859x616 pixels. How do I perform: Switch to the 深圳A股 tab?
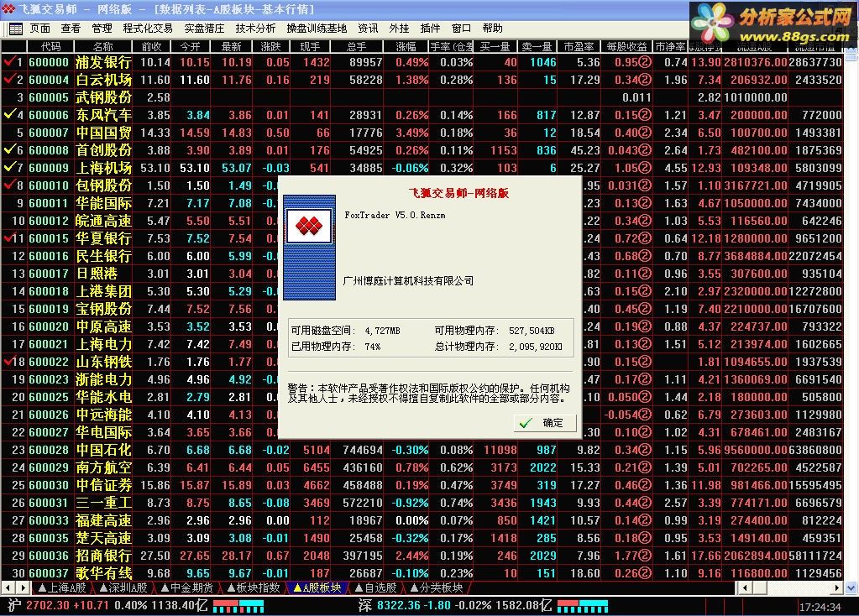(x=123, y=588)
